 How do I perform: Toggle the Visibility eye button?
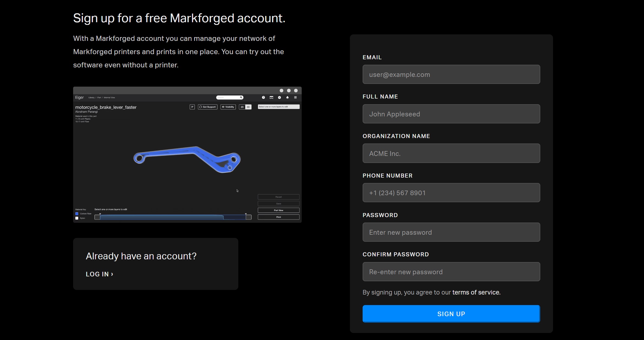click(x=228, y=107)
